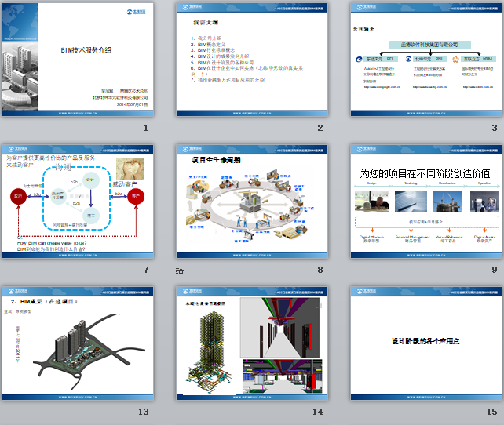Click slide number 8 label

(320, 270)
